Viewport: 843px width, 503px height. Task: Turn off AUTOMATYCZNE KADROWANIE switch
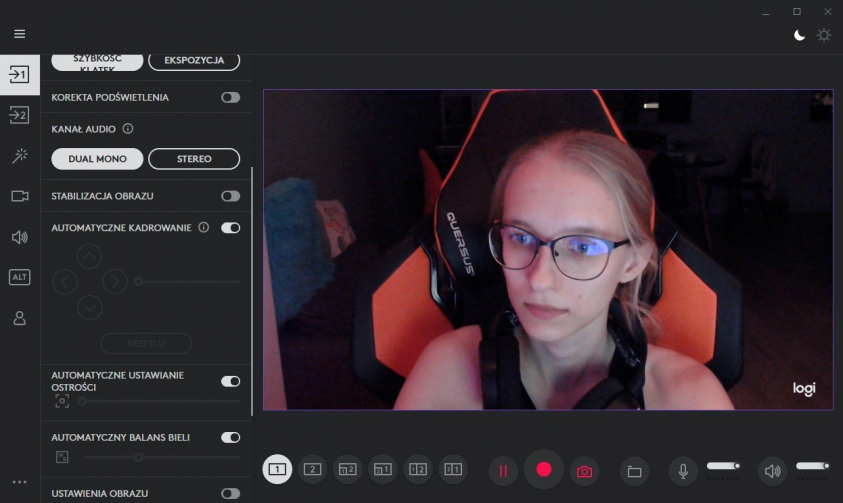pos(231,228)
